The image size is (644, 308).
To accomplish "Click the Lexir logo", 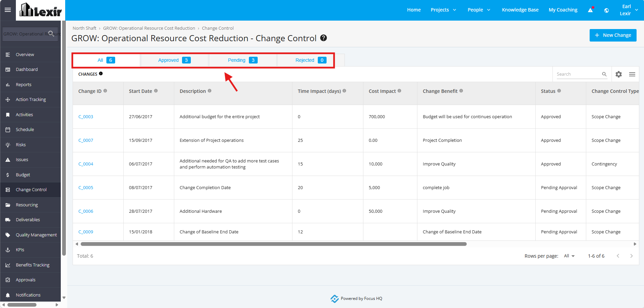I will [41, 10].
